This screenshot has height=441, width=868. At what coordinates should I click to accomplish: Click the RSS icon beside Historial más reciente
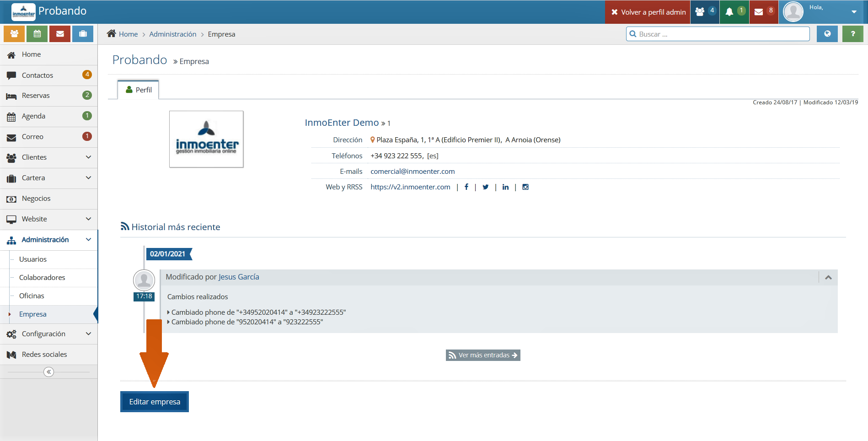[x=125, y=226]
